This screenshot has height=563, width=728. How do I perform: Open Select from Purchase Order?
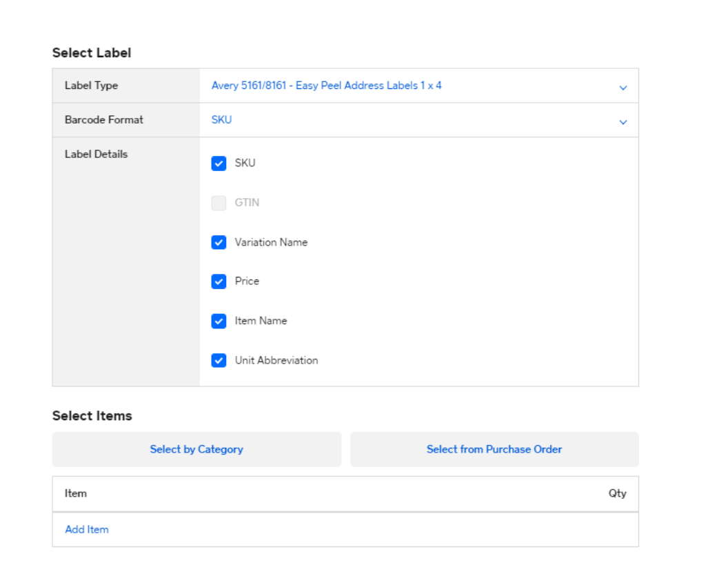tap(494, 449)
